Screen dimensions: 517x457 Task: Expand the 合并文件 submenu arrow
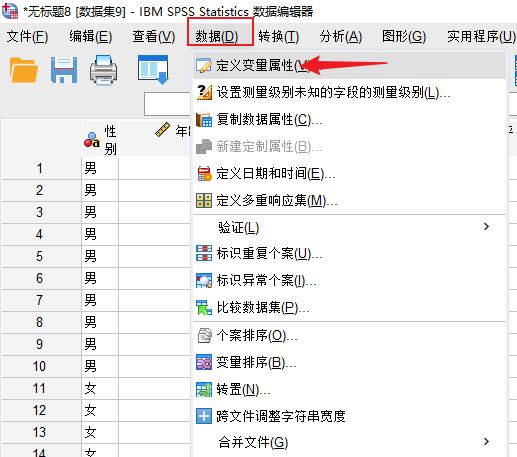pos(486,442)
